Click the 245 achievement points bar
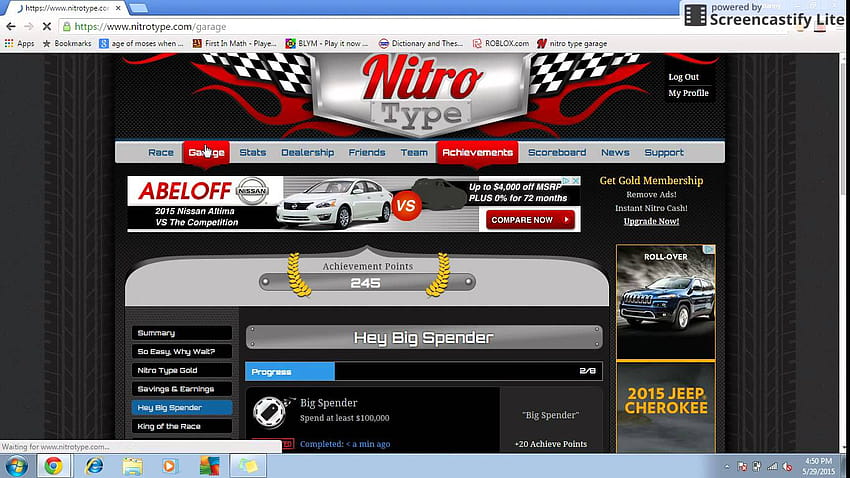The height and width of the screenshot is (478, 850). 367,282
